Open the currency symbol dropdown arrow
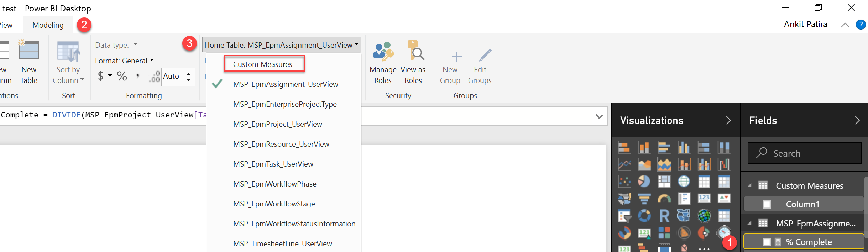The width and height of the screenshot is (868, 252). 110,75
